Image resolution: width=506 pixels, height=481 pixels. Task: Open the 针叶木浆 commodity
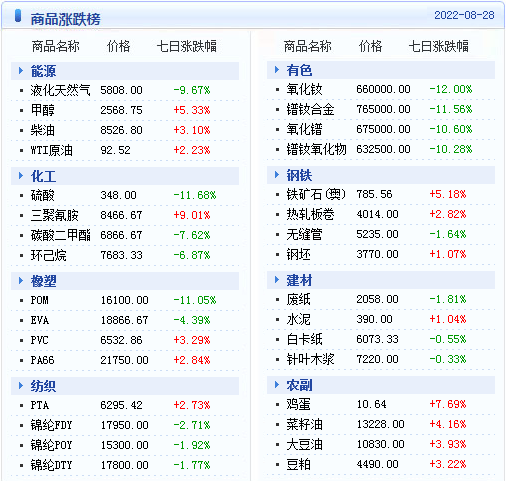[310, 359]
